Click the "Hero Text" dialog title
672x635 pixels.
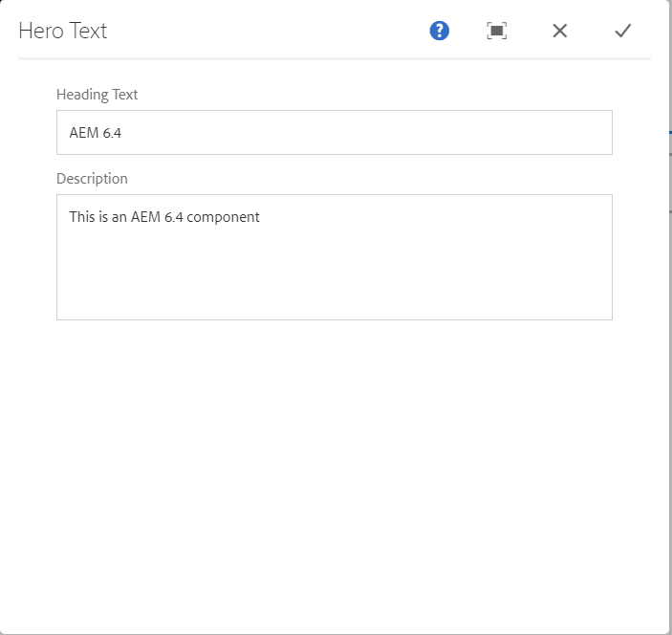(63, 31)
